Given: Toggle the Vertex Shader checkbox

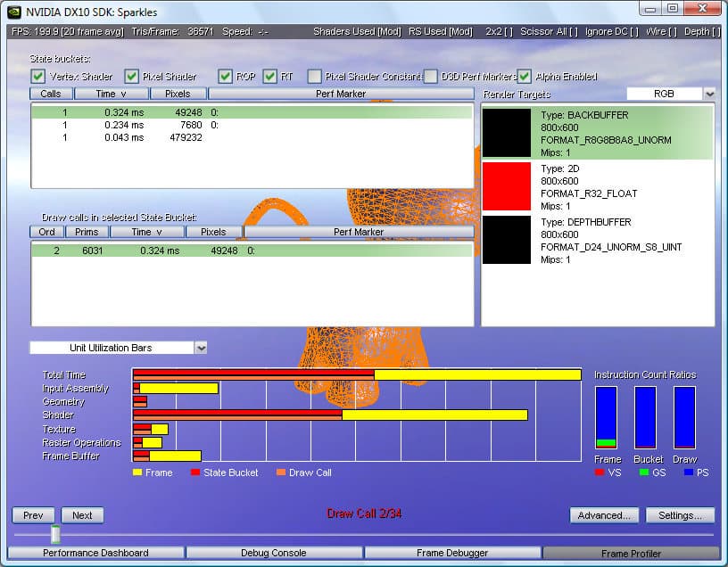Looking at the screenshot, I should click(x=37, y=77).
